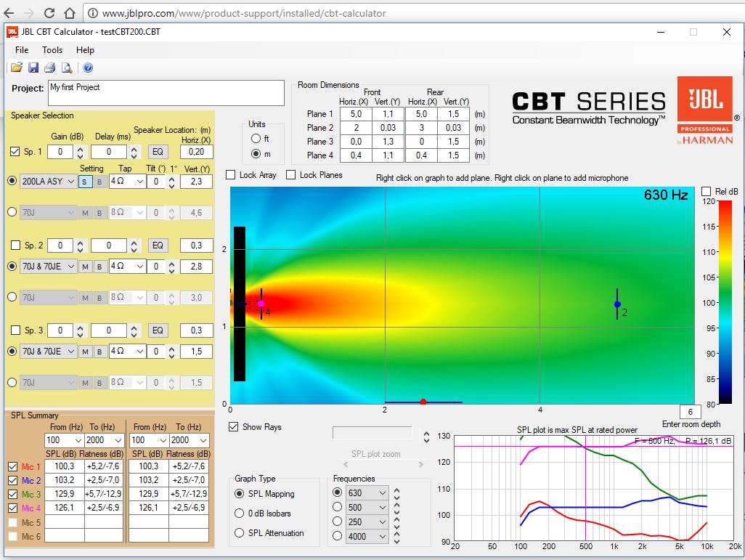Toggle Lock Planes checkbox
745x560 pixels.
point(290,175)
